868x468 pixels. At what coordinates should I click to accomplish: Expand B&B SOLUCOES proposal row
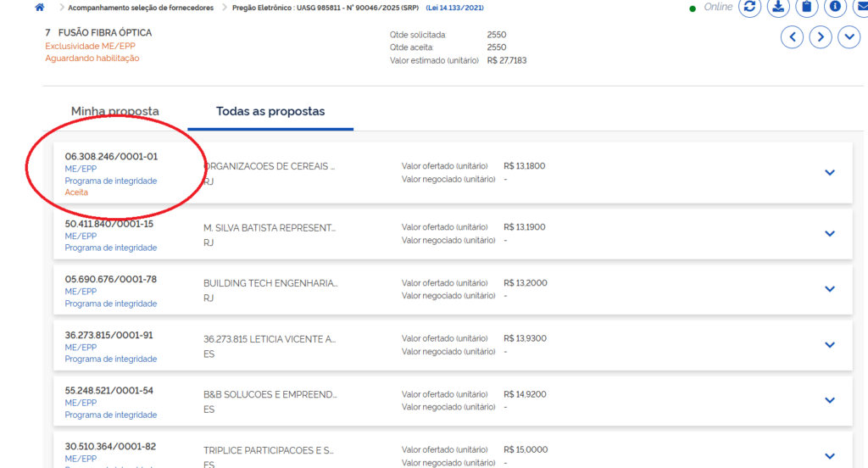[829, 400]
